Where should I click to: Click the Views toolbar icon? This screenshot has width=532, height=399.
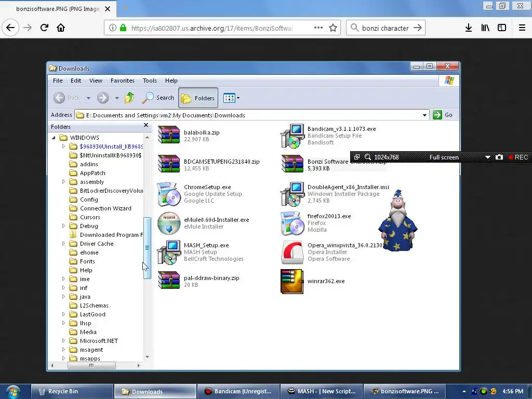pos(229,98)
